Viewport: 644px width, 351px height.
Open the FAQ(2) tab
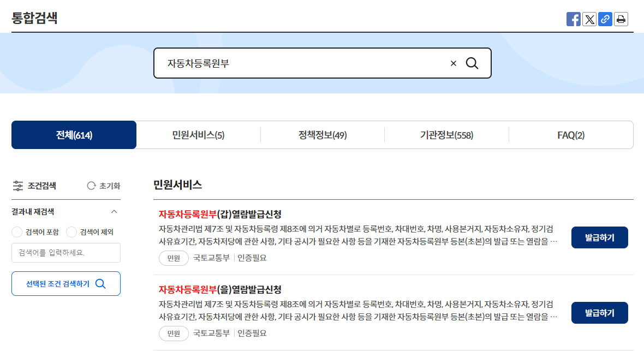coord(571,134)
